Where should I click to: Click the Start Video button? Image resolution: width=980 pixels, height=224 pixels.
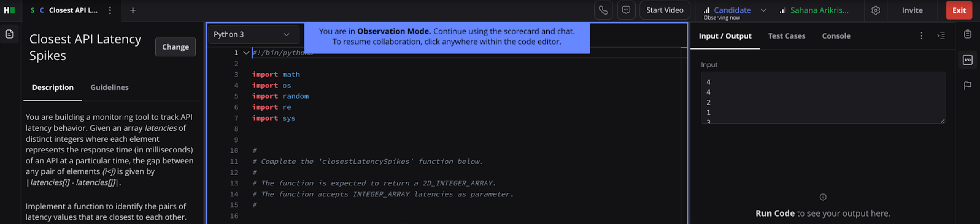664,10
